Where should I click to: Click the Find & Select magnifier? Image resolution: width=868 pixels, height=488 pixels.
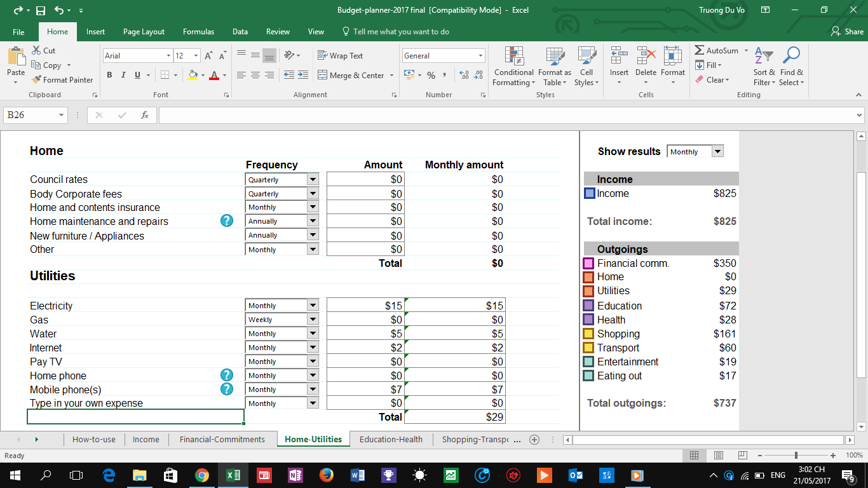[791, 56]
